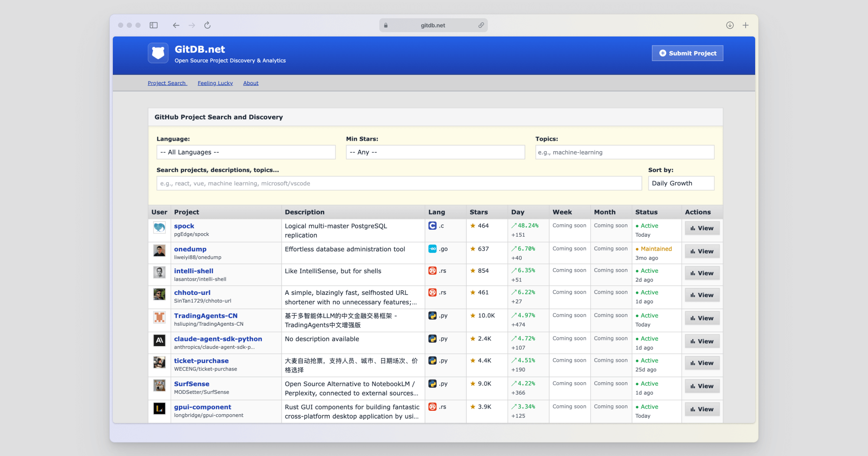Click the green Active status dot for chhoto-url
Image resolution: width=868 pixels, height=456 pixels.
click(x=637, y=292)
